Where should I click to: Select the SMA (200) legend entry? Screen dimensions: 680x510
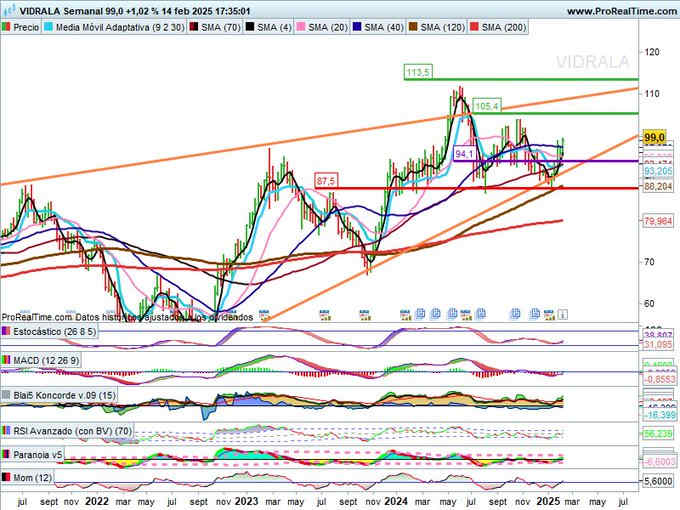pyautogui.click(x=499, y=27)
